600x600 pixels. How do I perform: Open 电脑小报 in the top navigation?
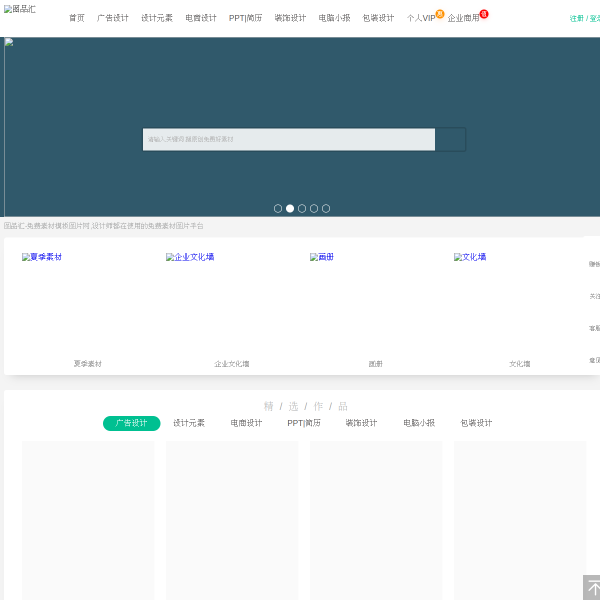point(334,18)
